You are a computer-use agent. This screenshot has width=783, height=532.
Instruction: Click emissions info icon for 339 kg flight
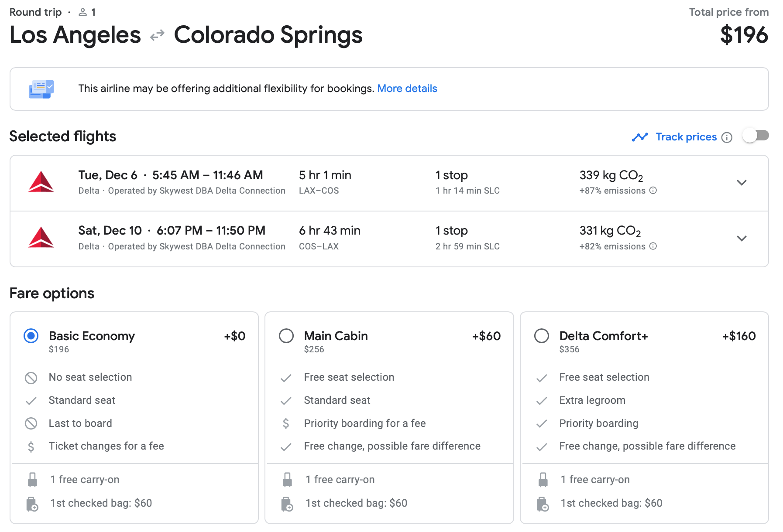point(653,191)
